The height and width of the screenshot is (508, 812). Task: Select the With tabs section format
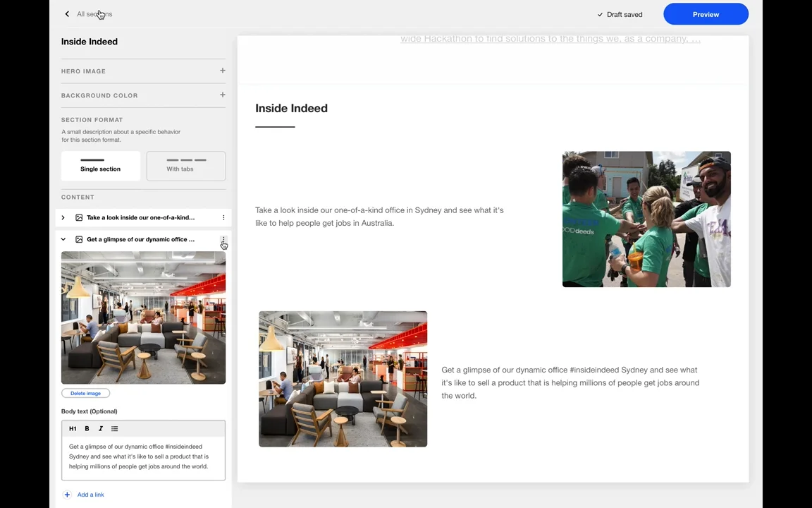(x=186, y=166)
